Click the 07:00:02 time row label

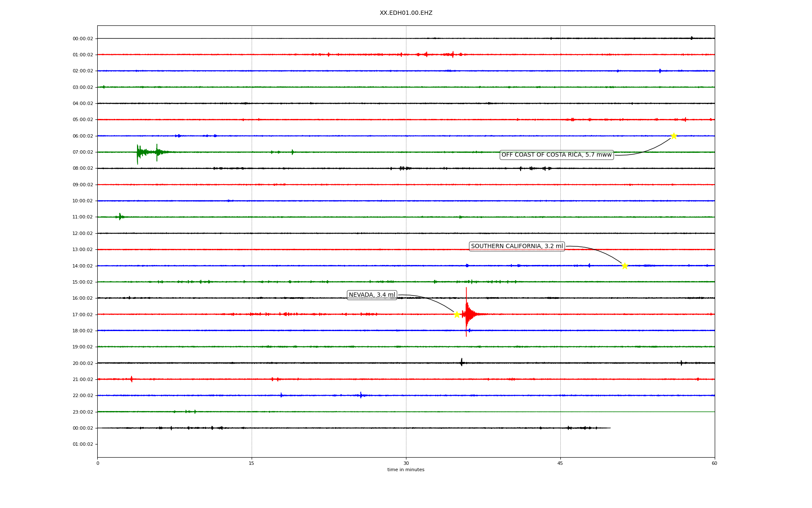coord(82,152)
